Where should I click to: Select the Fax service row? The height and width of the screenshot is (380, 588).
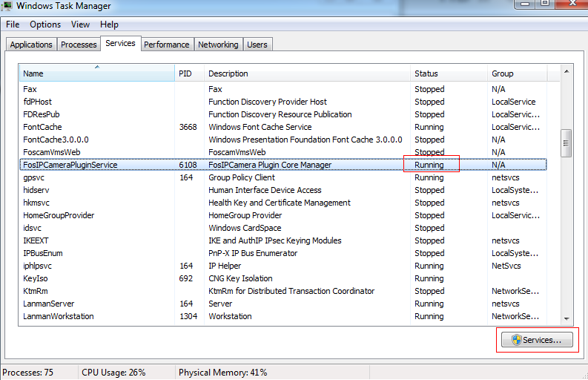coord(283,89)
